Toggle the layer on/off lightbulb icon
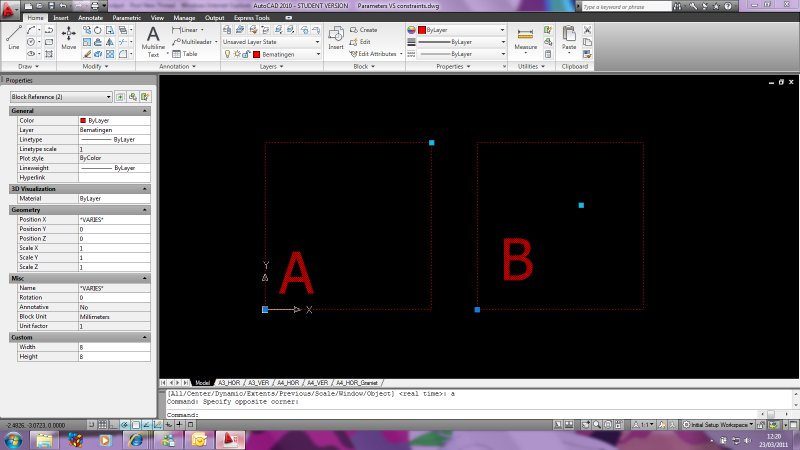 point(226,54)
